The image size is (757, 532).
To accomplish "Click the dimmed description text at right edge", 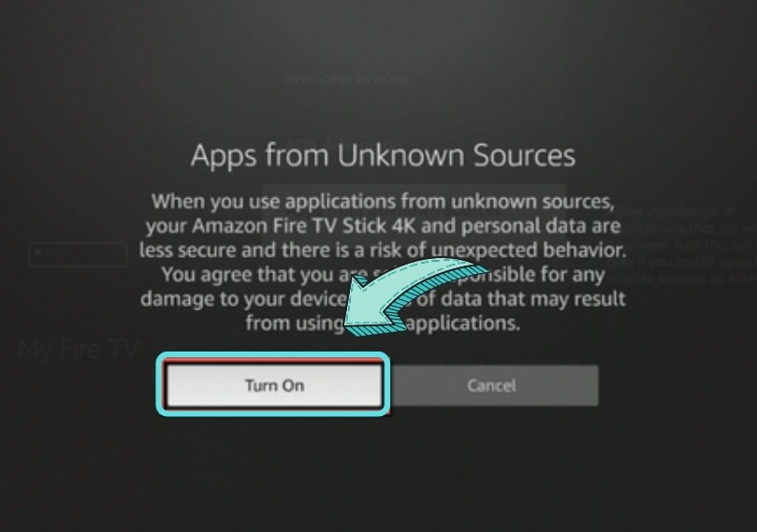I will [688, 245].
